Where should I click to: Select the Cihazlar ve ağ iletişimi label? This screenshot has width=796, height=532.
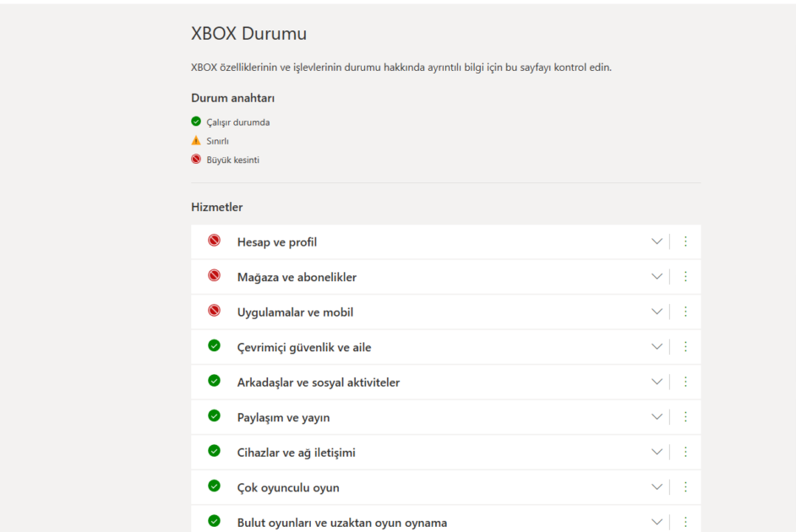pos(296,453)
